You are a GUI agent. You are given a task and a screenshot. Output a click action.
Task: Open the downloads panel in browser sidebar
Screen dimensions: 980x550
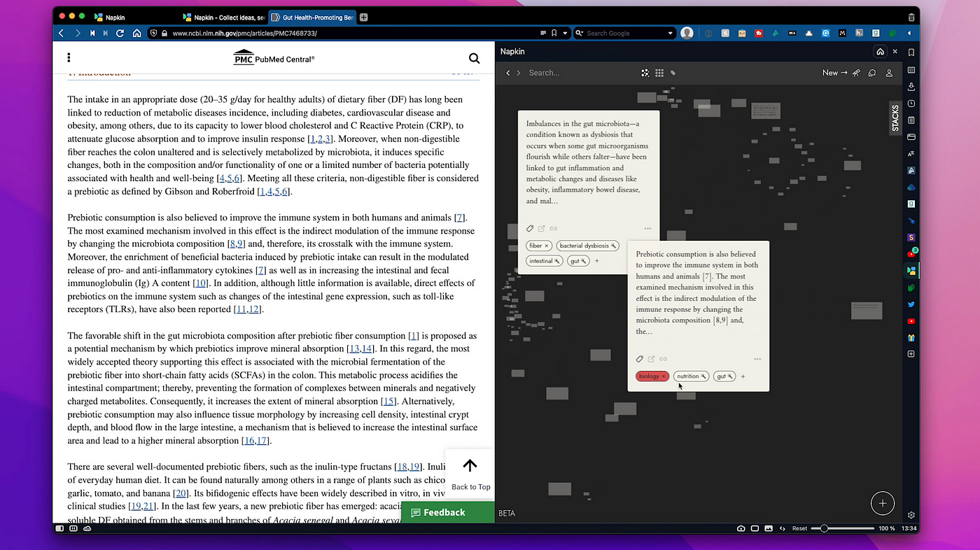click(x=911, y=87)
